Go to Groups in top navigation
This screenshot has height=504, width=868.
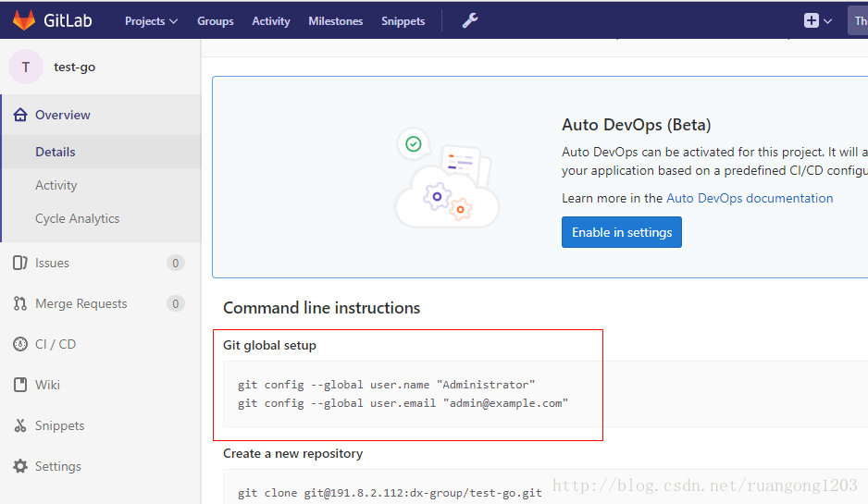click(216, 21)
